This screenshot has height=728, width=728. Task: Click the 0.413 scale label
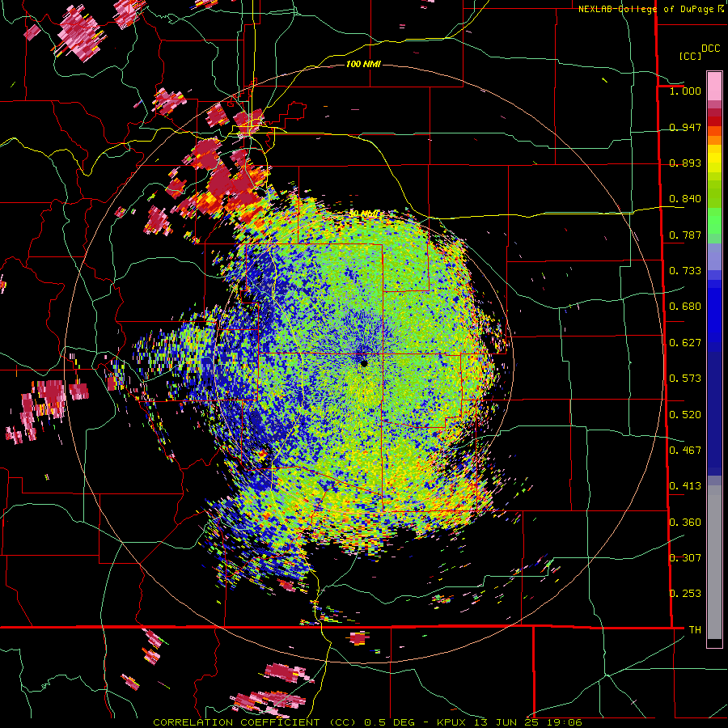click(x=685, y=486)
